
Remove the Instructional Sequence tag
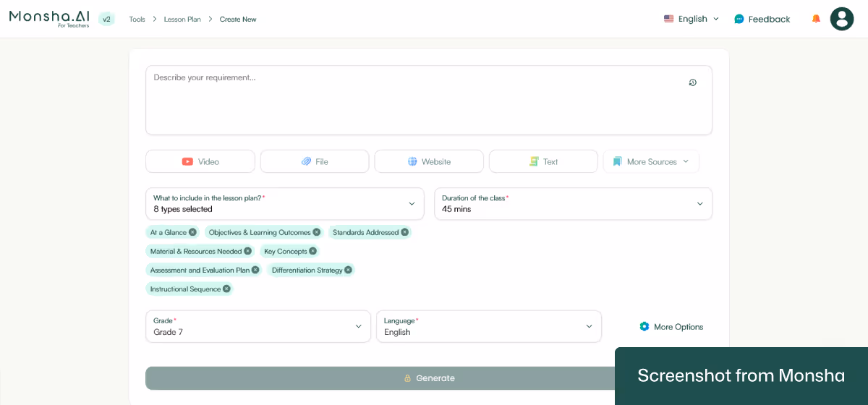coord(226,289)
